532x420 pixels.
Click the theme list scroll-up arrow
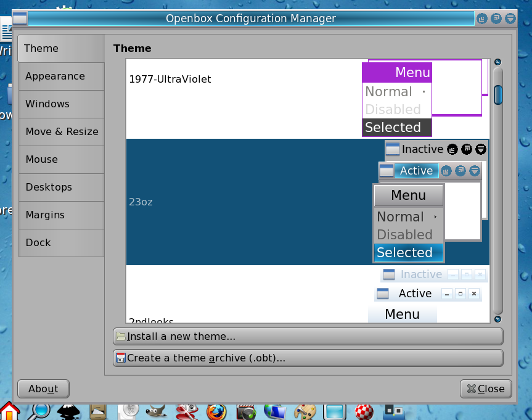click(x=497, y=62)
